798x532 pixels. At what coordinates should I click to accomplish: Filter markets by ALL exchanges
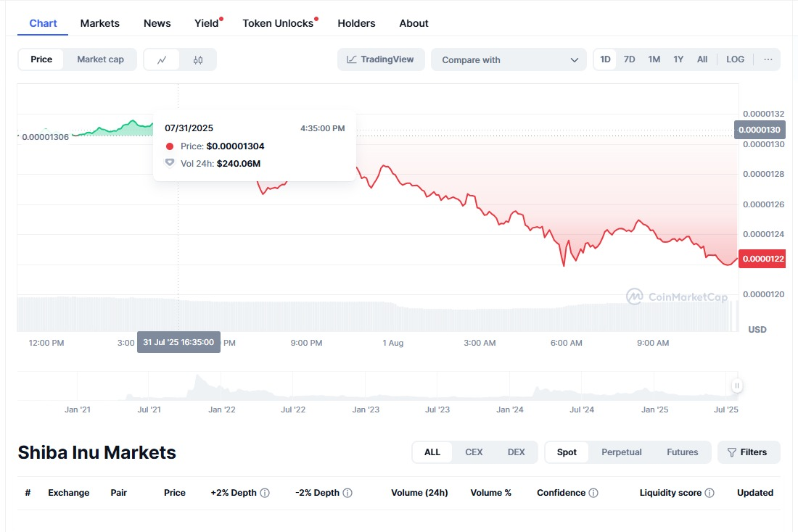coord(432,452)
